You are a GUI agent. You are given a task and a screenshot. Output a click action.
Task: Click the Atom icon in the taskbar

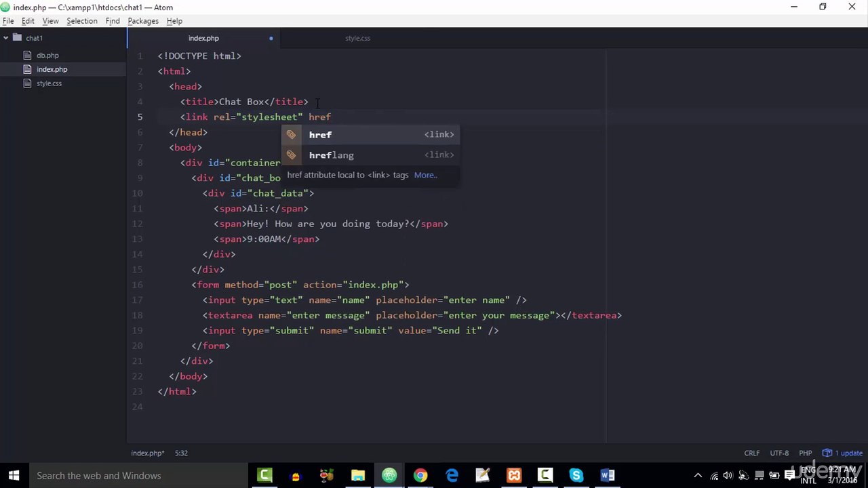389,475
